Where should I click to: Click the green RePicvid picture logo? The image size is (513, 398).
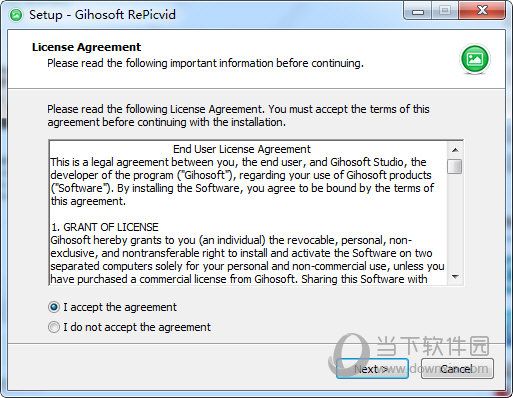[x=475, y=59]
